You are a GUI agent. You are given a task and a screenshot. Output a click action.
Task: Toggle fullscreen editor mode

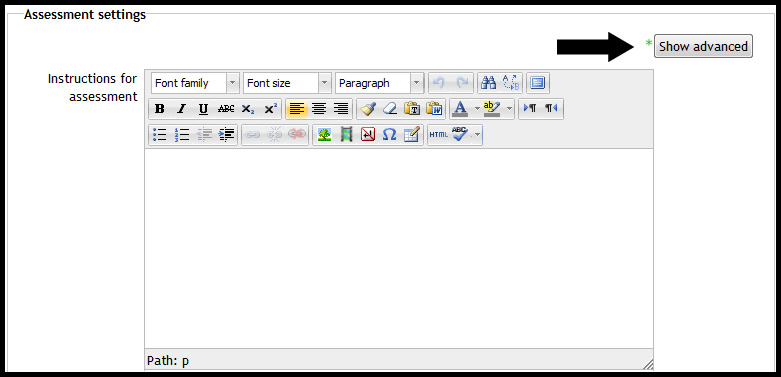point(537,83)
